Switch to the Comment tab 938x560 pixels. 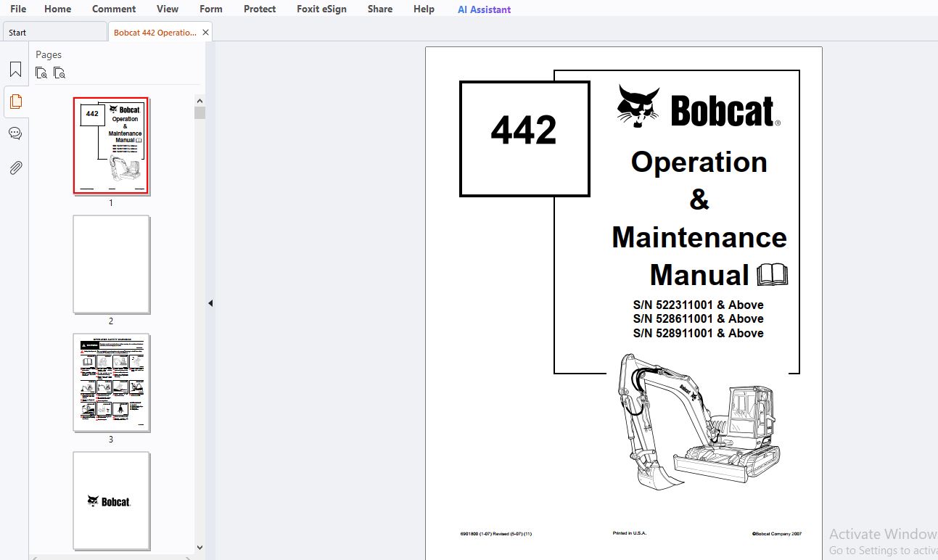point(114,9)
